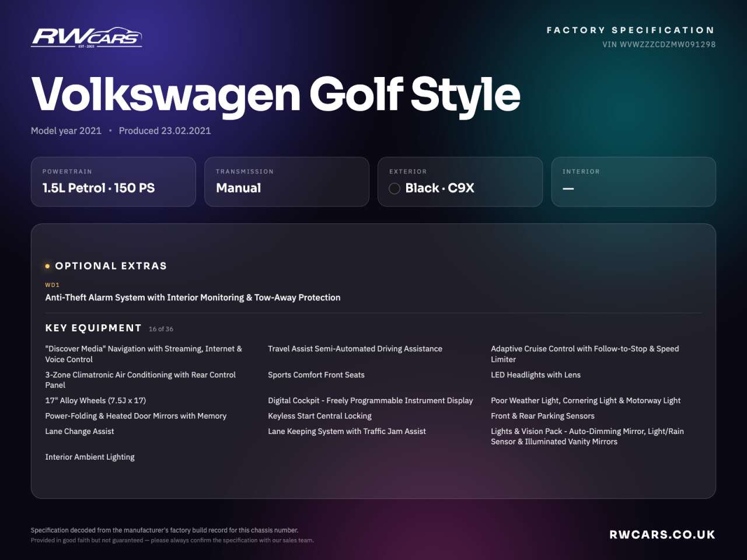747x560 pixels.
Task: Click the RW Cars logo
Action: [86, 37]
